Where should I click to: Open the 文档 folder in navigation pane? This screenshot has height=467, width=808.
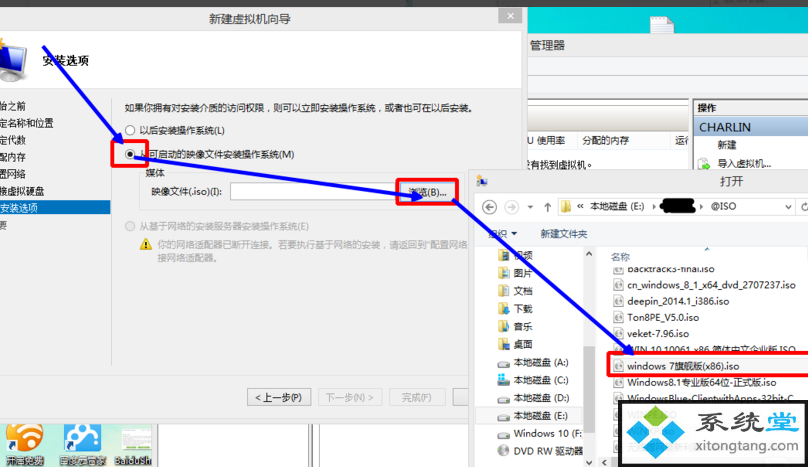point(516,291)
